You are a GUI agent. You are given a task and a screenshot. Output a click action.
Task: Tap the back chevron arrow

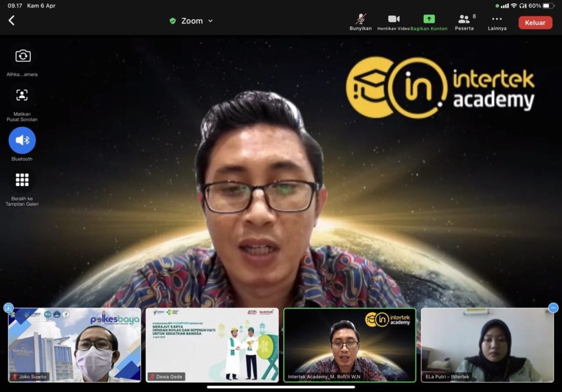point(12,20)
